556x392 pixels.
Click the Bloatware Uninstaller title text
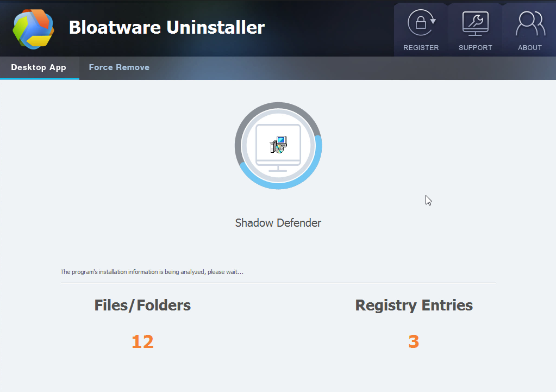coord(167,27)
